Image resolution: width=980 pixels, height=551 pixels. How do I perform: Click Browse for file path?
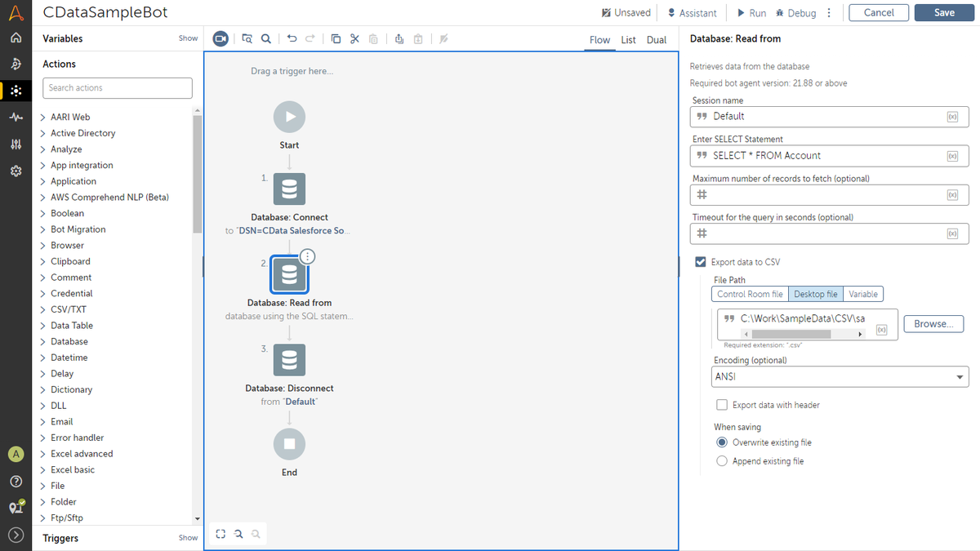point(933,324)
